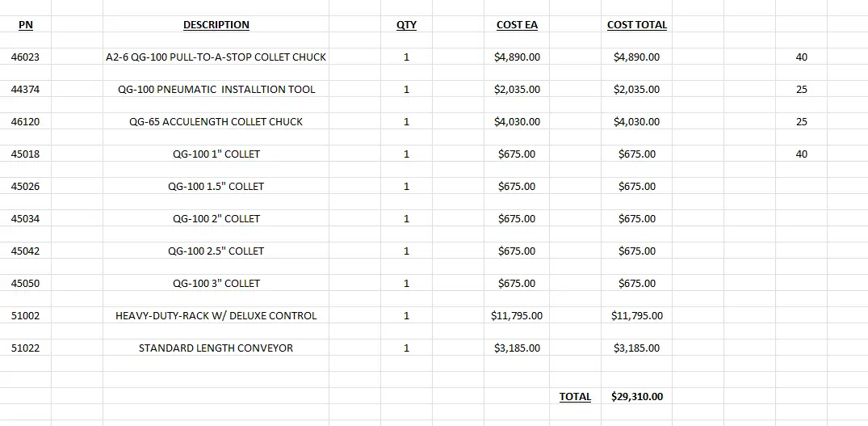
Task: Click the STANDARD LENGTH CONVEYOR cell
Action: pyautogui.click(x=216, y=348)
